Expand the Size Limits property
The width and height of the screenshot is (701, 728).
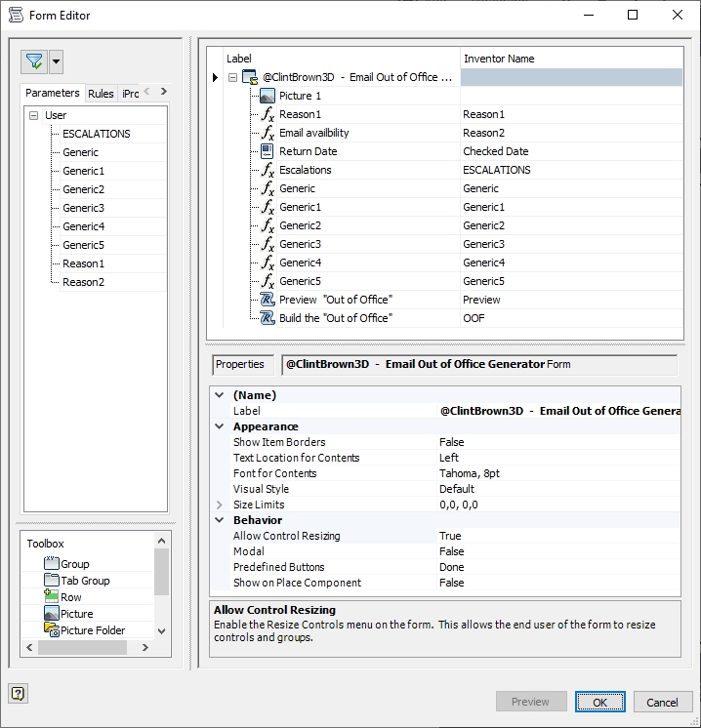pyautogui.click(x=220, y=505)
